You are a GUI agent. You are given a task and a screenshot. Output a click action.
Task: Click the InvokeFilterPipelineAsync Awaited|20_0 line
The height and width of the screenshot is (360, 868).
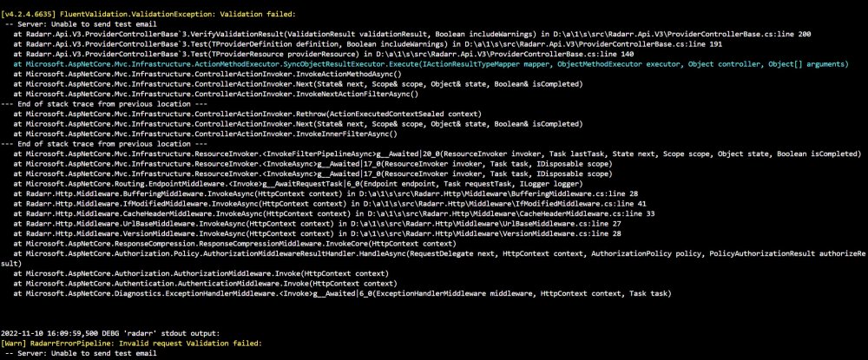coord(437,154)
